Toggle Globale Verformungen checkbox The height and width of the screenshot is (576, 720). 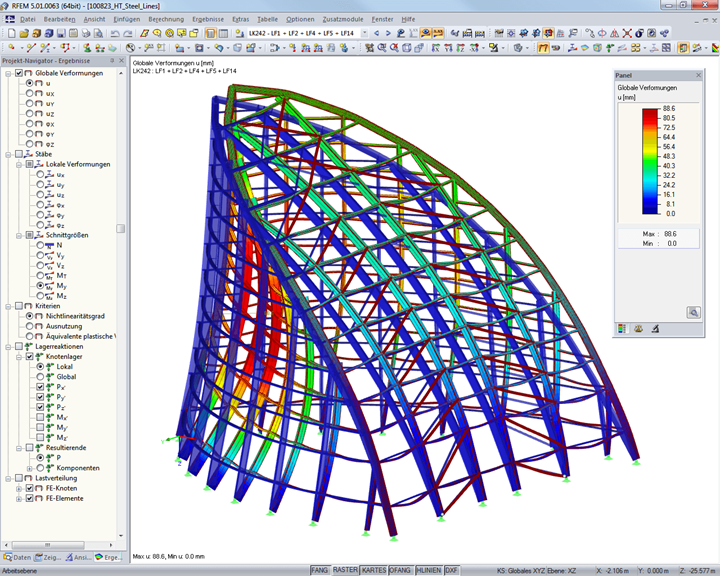click(x=19, y=73)
